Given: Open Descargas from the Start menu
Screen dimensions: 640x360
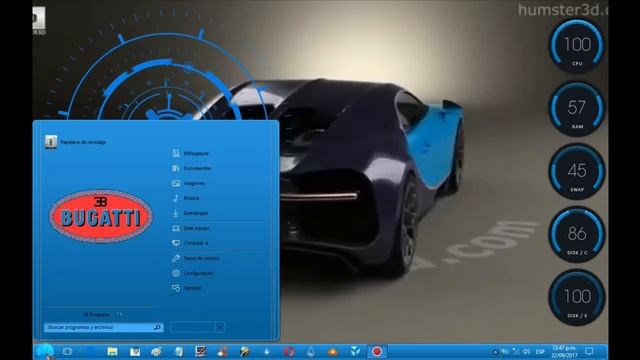Looking at the screenshot, I should 190,213.
